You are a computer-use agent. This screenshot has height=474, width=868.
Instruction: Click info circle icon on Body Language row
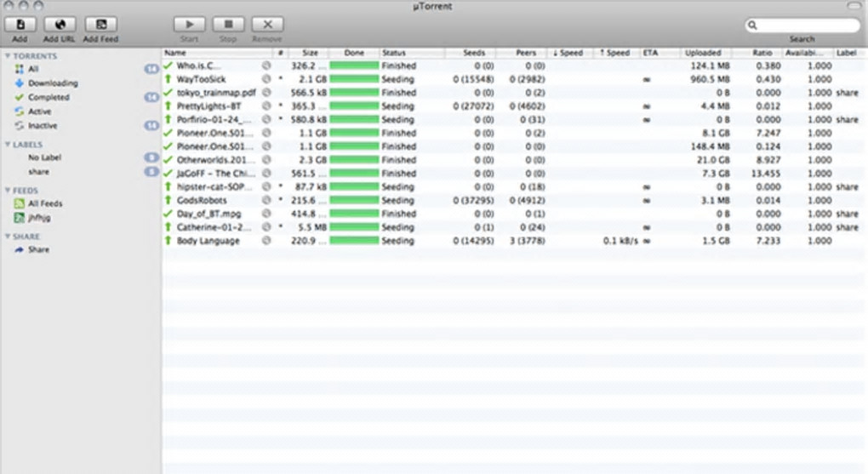point(266,240)
